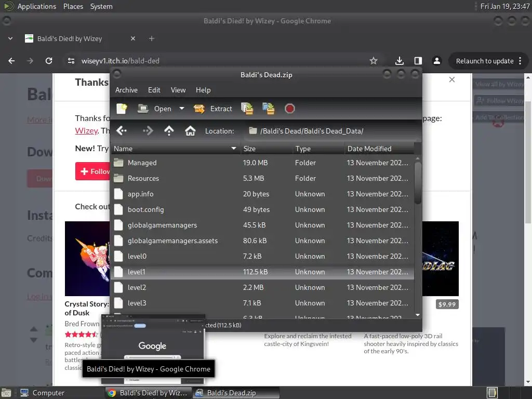532x399 pixels.
Task: Select the level0 file
Action: pos(262,257)
